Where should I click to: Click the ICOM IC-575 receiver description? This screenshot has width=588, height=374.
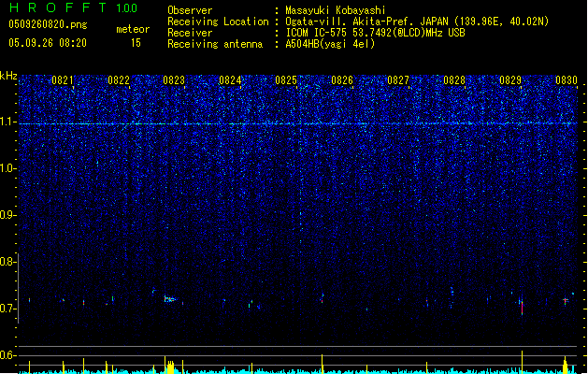[376, 33]
